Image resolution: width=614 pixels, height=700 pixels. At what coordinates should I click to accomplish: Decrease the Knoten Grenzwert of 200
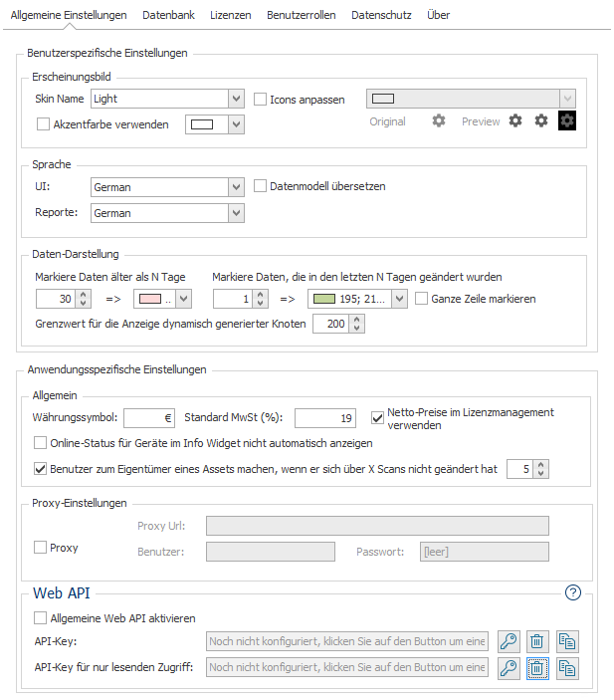click(x=356, y=329)
